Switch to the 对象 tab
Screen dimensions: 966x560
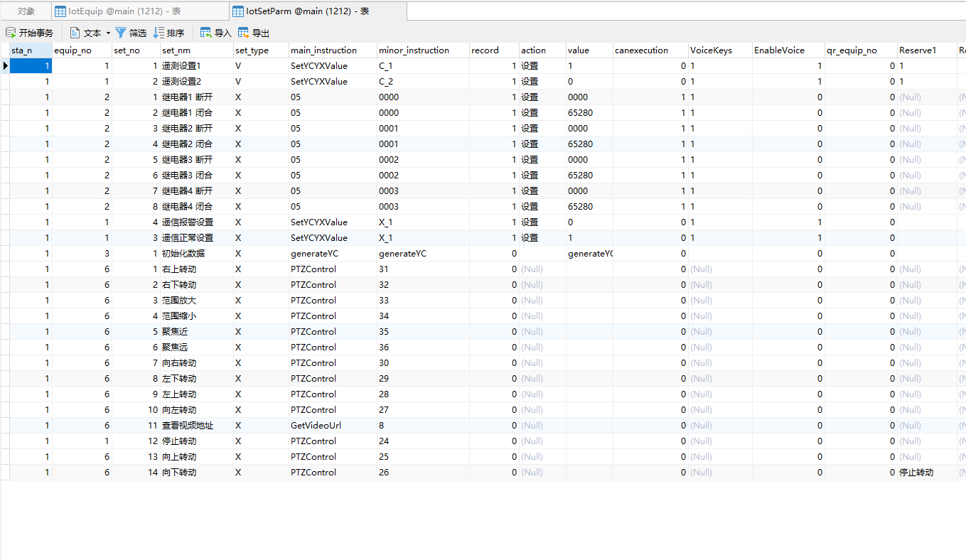26,11
